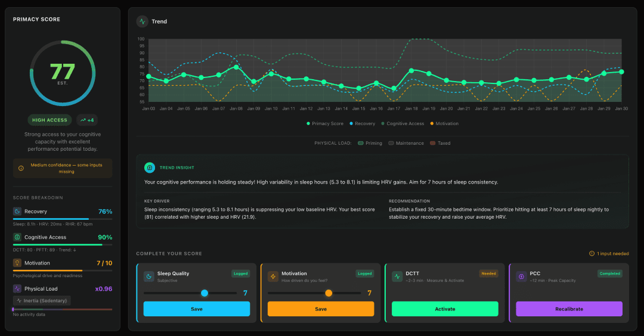
Task: Click the 'Logged' badge on Sleep Quality
Action: coord(241,273)
